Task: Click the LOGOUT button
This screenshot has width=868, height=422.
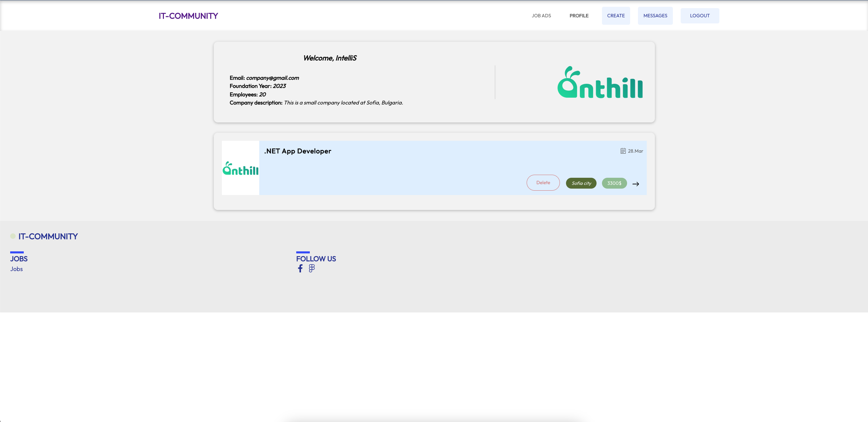Action: [x=699, y=16]
